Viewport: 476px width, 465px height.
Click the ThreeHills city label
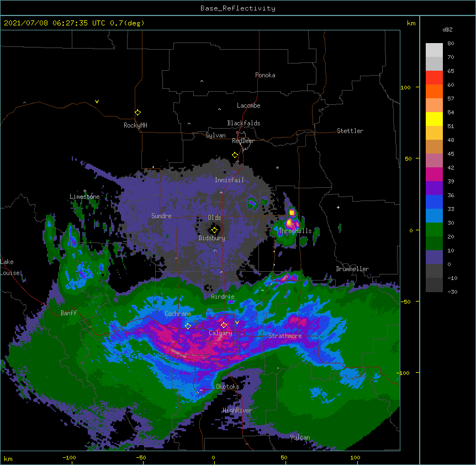tap(295, 231)
